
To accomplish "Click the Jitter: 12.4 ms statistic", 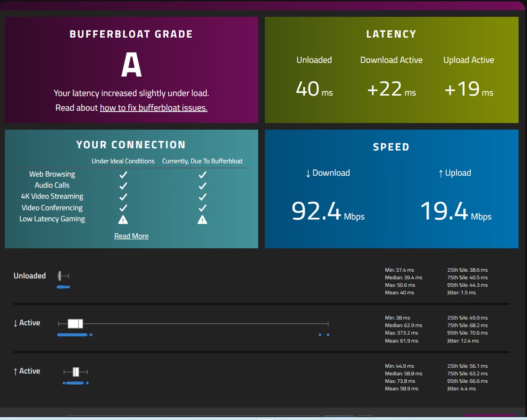I will click(463, 341).
